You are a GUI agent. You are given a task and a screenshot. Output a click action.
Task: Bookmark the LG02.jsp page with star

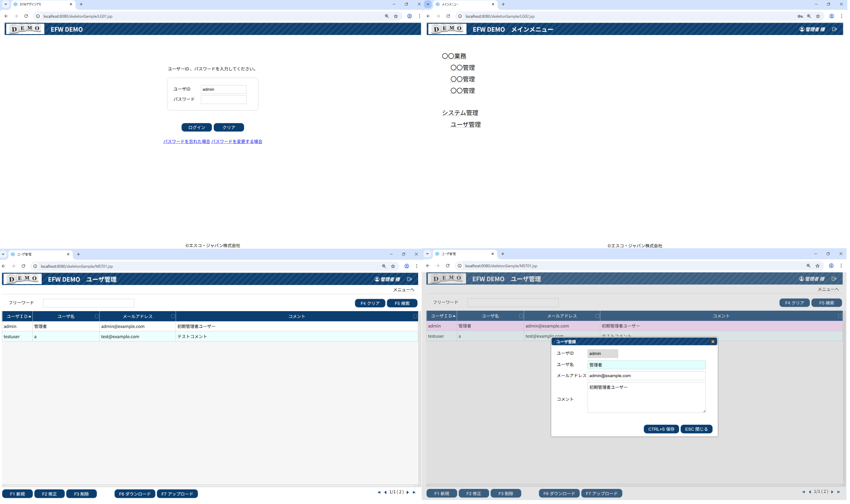(x=818, y=16)
